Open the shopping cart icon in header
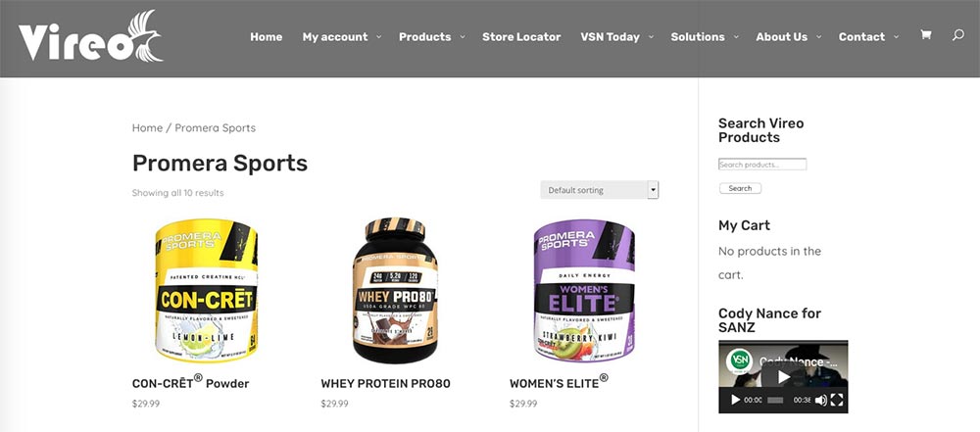980x432 pixels. coord(926,35)
